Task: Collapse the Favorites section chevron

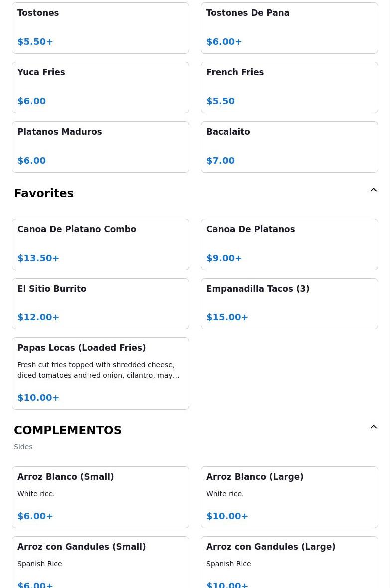Action: (373, 190)
